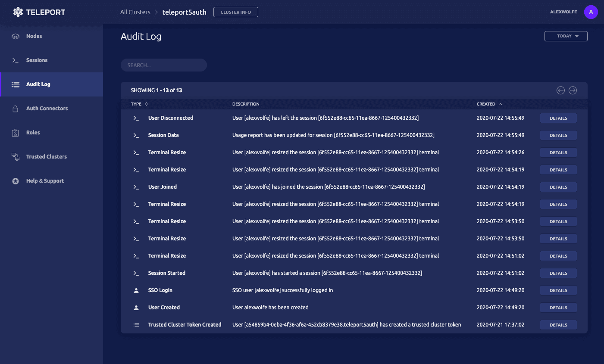Image resolution: width=604 pixels, height=364 pixels.
Task: Click the Audit Log sidebar icon
Action: 15,84
